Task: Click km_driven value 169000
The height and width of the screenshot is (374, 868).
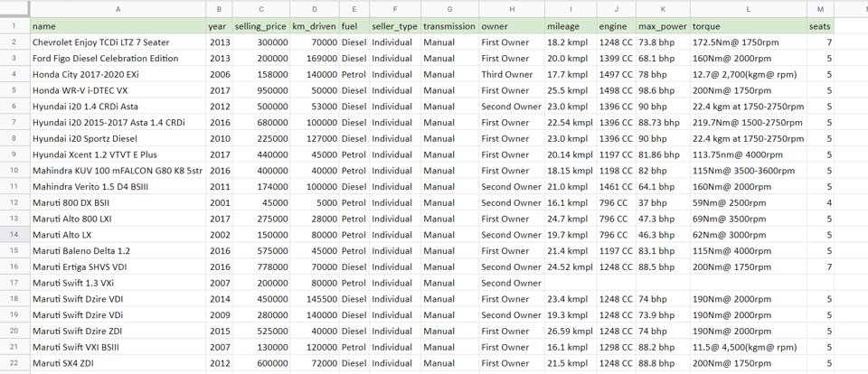Action: 315,58
